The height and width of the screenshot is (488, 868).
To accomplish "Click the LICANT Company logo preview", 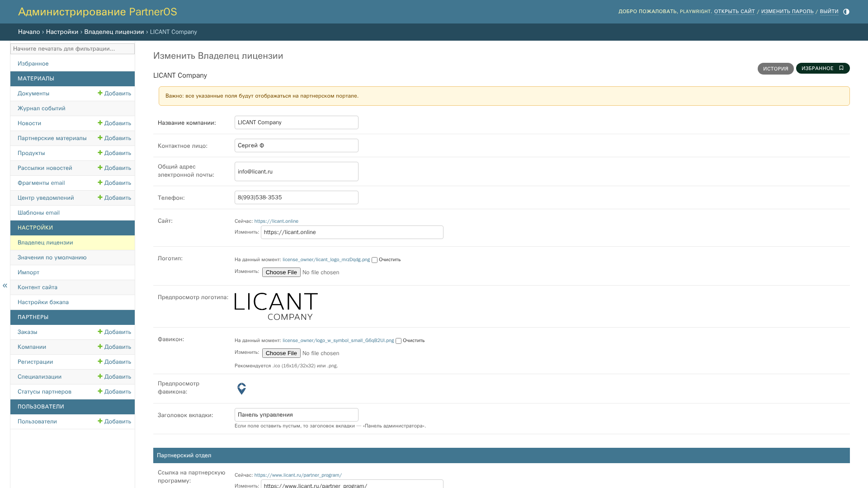I will 276,306.
